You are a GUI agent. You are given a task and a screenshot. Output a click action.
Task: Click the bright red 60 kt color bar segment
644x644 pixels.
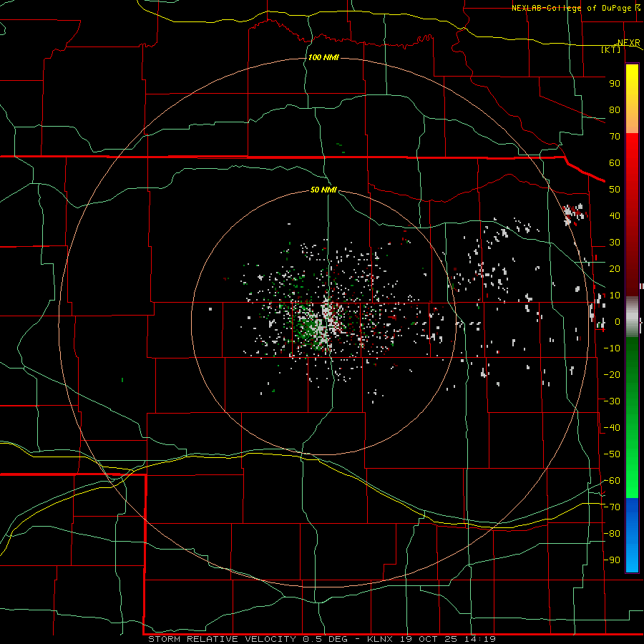632,165
